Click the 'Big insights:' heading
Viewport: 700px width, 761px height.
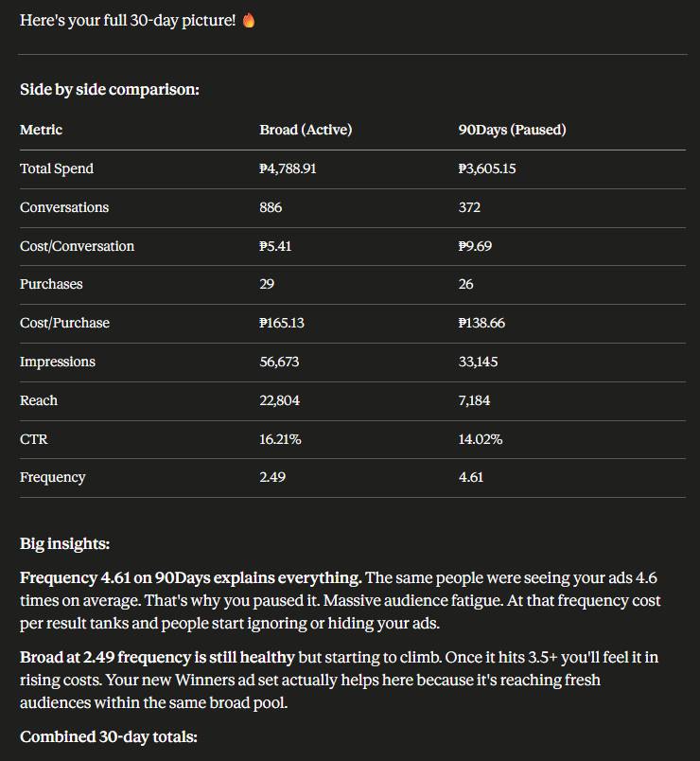pyautogui.click(x=65, y=544)
